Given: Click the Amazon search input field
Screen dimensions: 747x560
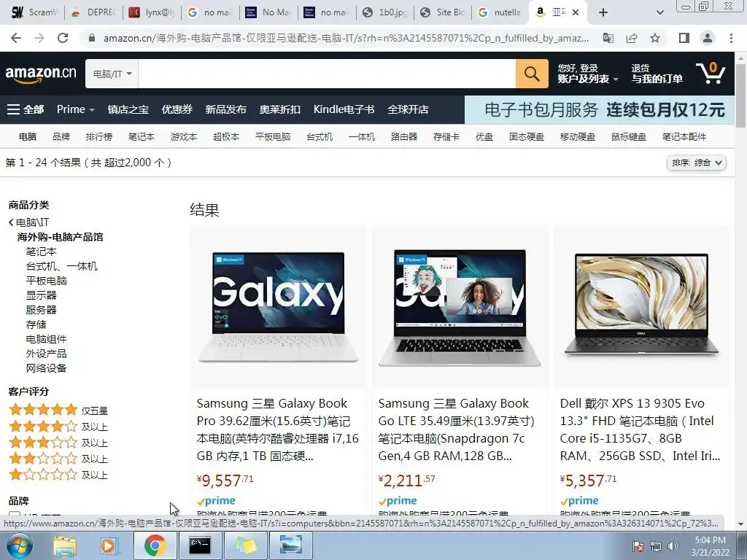Looking at the screenshot, I should pyautogui.click(x=327, y=74).
